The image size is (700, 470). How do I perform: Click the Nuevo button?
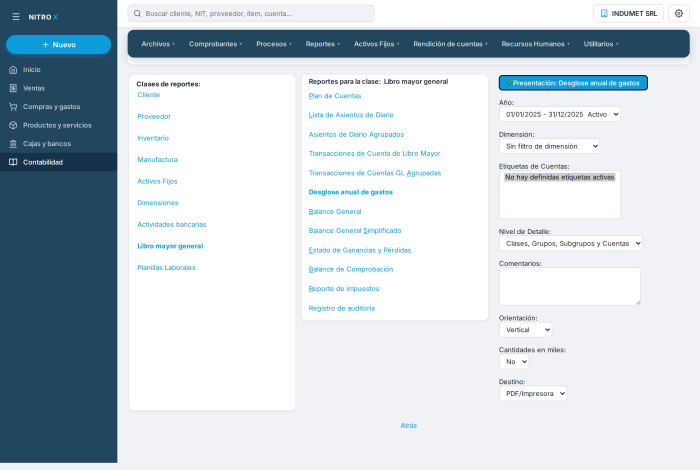point(58,45)
